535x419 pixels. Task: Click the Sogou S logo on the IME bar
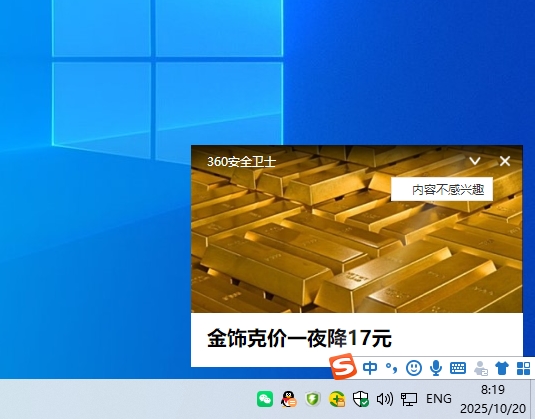click(343, 367)
